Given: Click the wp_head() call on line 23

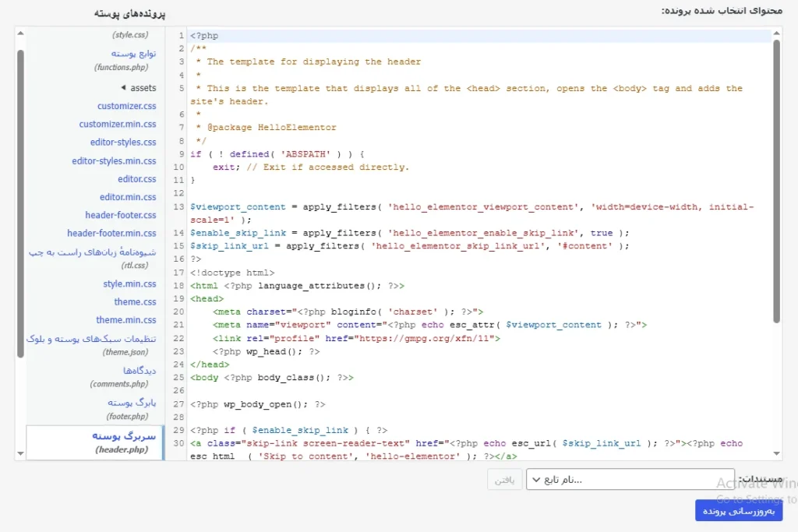Looking at the screenshot, I should 274,351.
